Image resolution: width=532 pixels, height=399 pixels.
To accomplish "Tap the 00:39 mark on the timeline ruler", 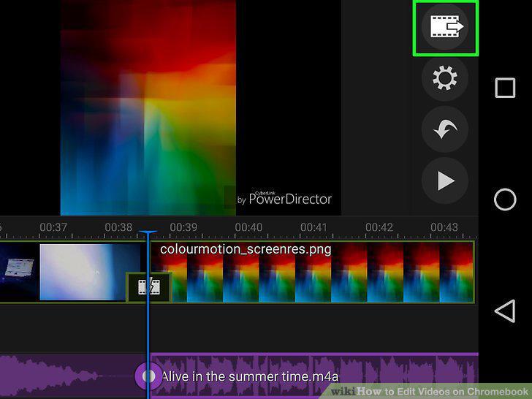I will click(183, 227).
